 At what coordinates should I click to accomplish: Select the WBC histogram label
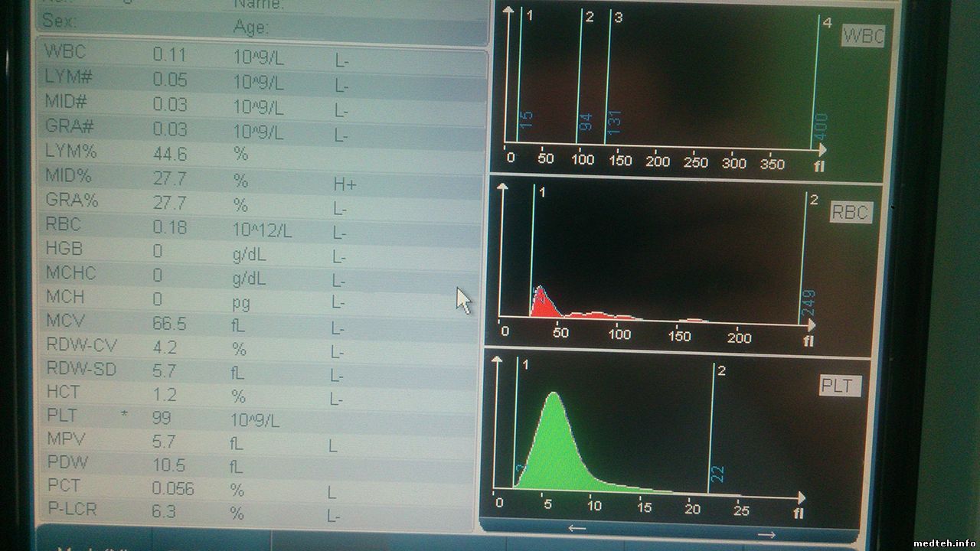(863, 36)
